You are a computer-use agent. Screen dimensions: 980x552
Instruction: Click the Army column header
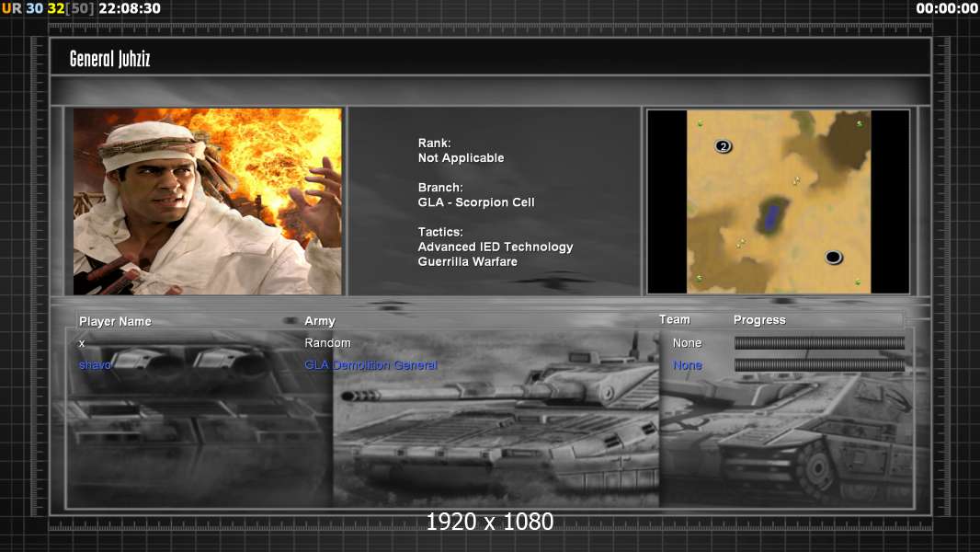pos(320,321)
